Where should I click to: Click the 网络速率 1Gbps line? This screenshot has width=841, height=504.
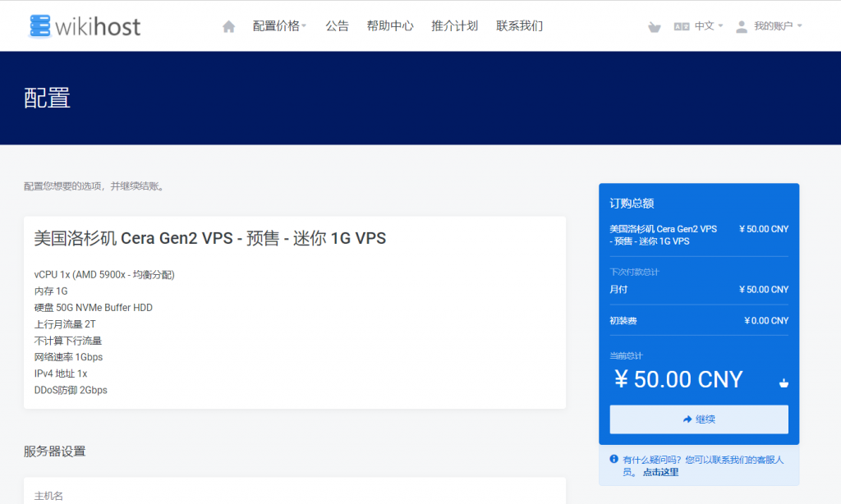point(68,357)
